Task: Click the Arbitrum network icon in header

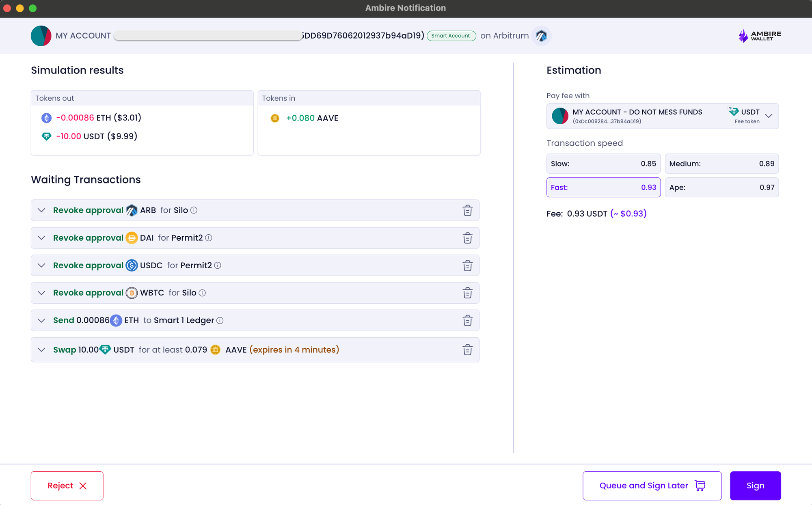Action: click(541, 36)
